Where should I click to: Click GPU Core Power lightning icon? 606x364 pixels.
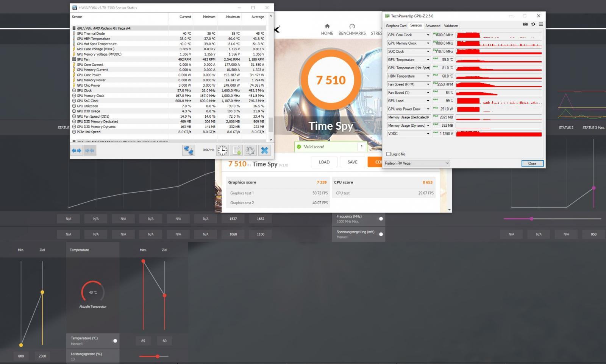74,75
